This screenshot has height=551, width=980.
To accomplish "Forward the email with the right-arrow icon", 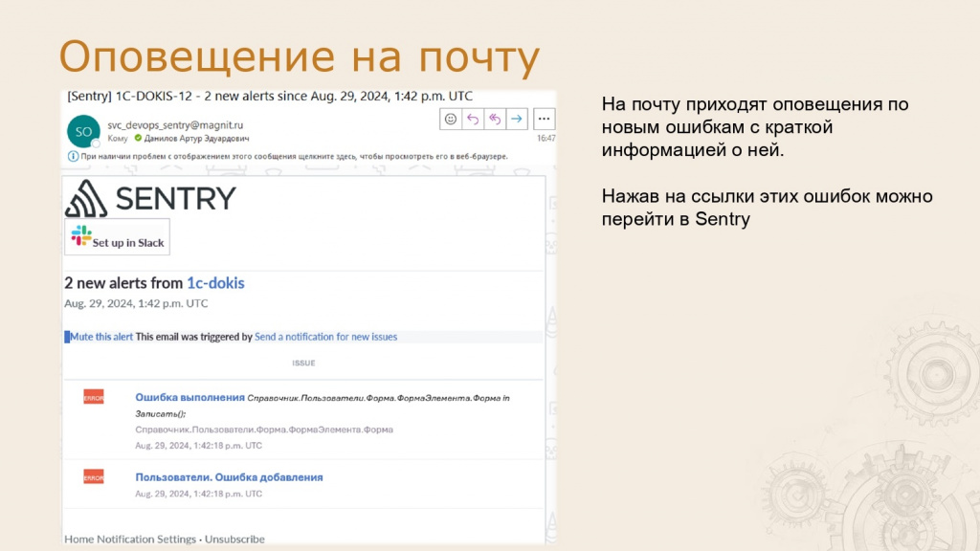I will click(517, 119).
